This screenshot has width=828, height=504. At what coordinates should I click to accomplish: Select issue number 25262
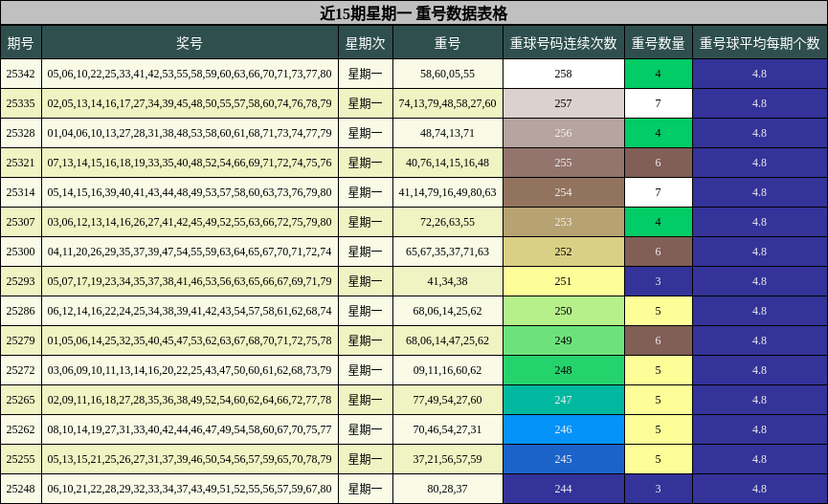[21, 429]
